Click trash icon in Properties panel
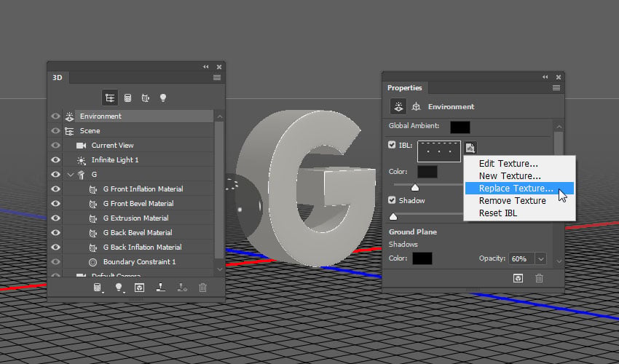 click(x=539, y=278)
